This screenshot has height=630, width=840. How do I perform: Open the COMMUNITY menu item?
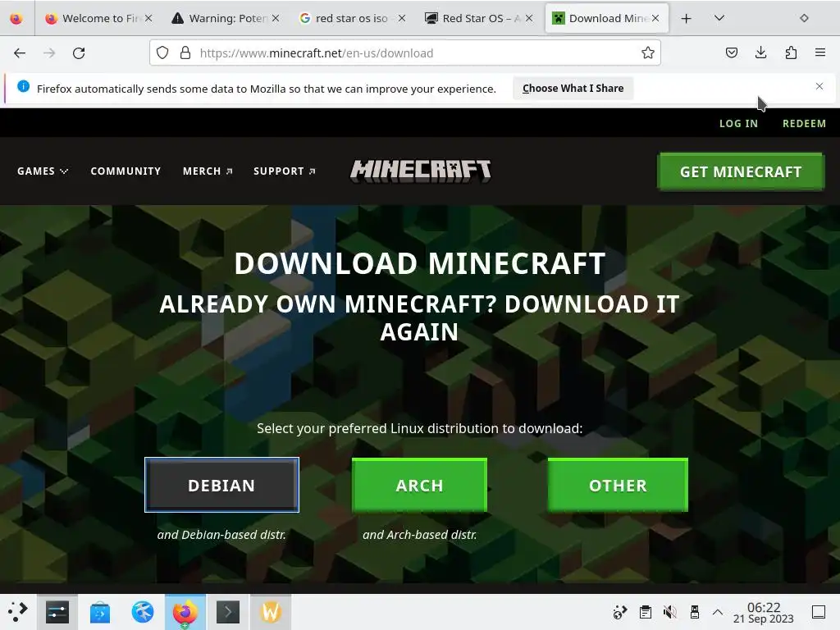pyautogui.click(x=126, y=171)
